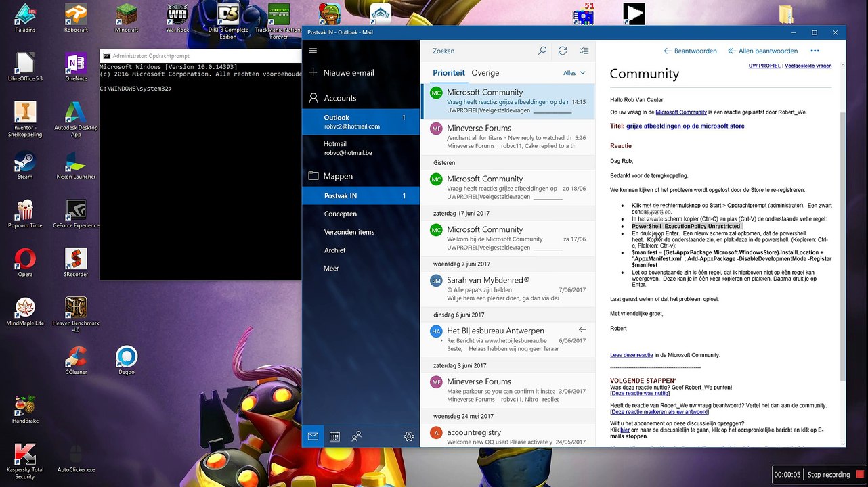This screenshot has height=487, width=868.
Task: Open the Inventor - Snelkoppeling desktop icon
Action: (x=25, y=120)
